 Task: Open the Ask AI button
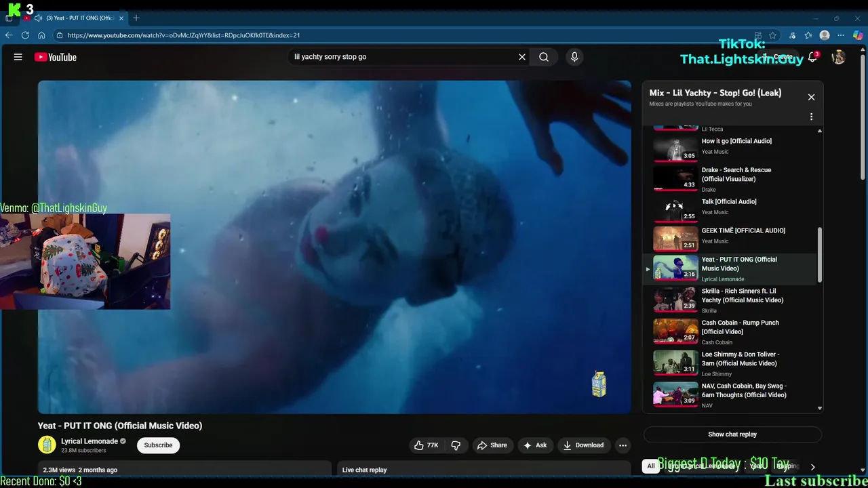click(x=535, y=445)
